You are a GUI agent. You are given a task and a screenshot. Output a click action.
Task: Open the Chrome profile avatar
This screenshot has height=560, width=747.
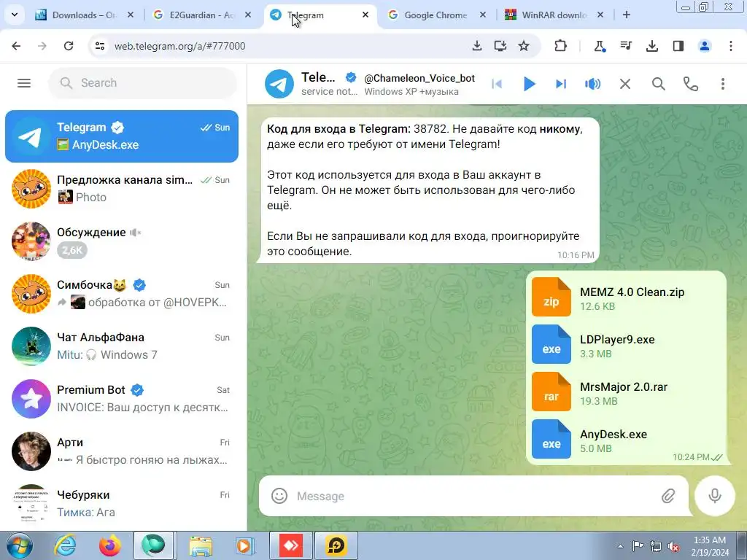(704, 46)
